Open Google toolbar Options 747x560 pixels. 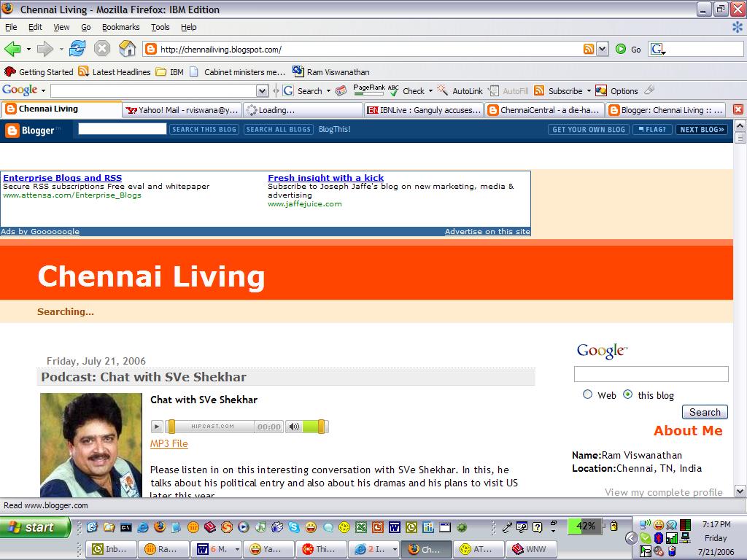click(617, 90)
